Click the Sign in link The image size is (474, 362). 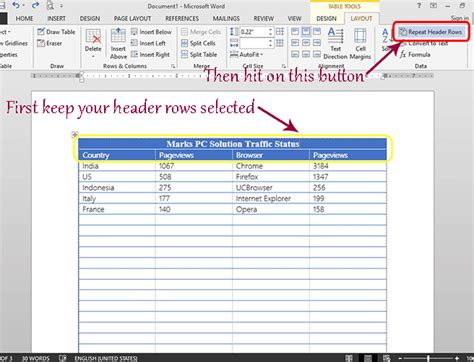pos(460,19)
